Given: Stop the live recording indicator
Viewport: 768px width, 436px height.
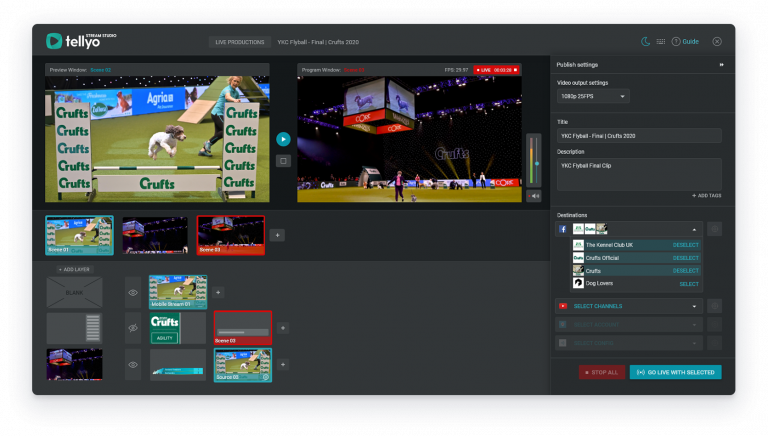Looking at the screenshot, I should [515, 70].
